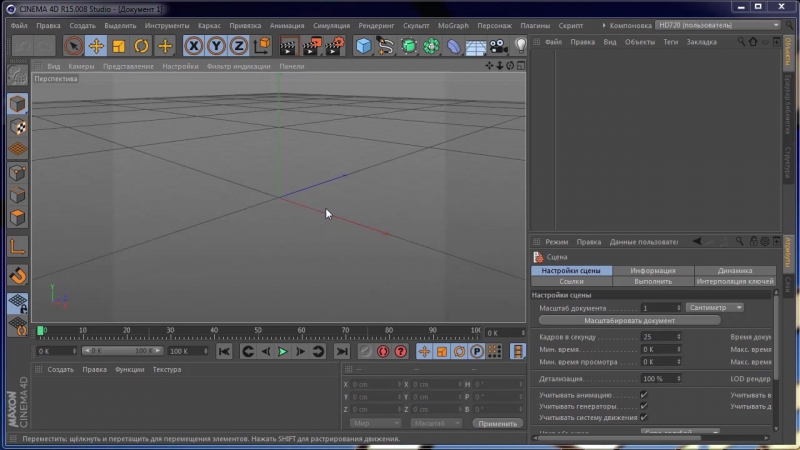The height and width of the screenshot is (450, 800).
Task: Open the blue deformer objects icon
Action: coord(454,46)
